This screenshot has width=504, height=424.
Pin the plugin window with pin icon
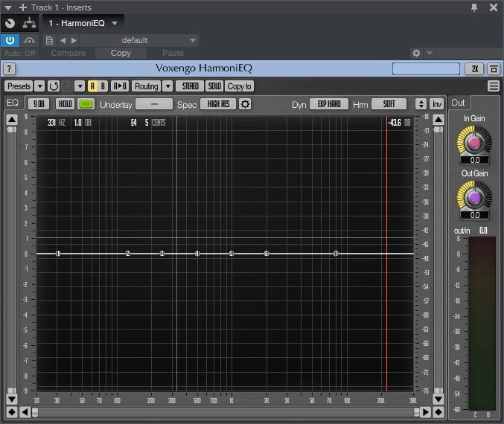coord(475,7)
